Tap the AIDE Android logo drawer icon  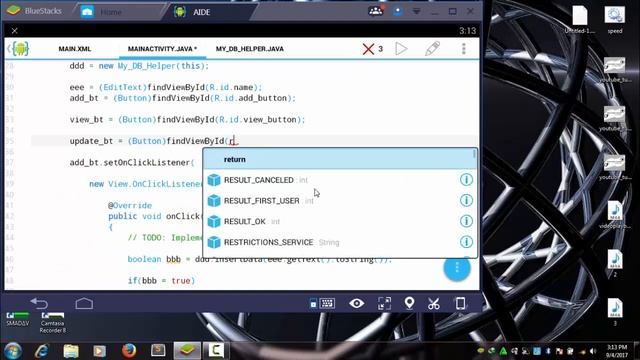[19, 49]
